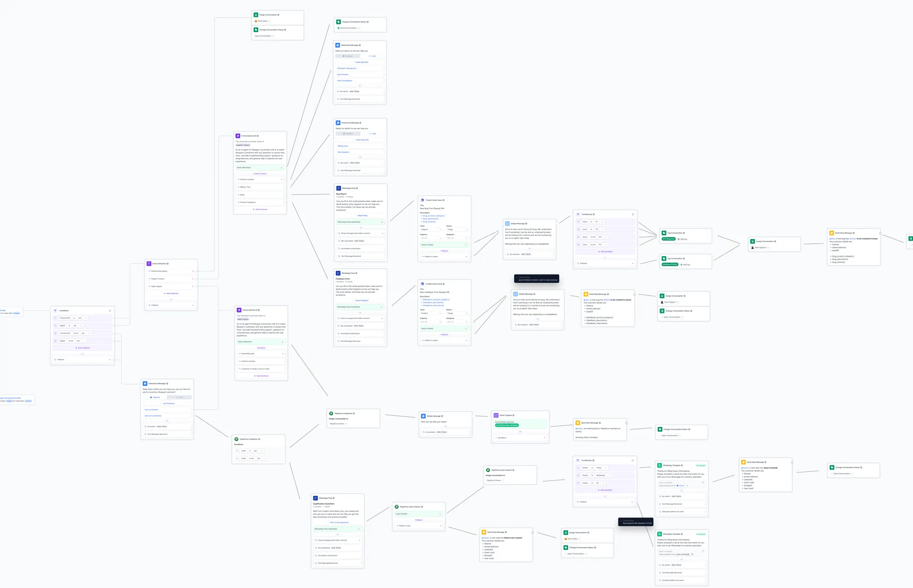This screenshot has width=913, height=588.
Task: Click the Intent Detection node icon
Action: point(149,263)
